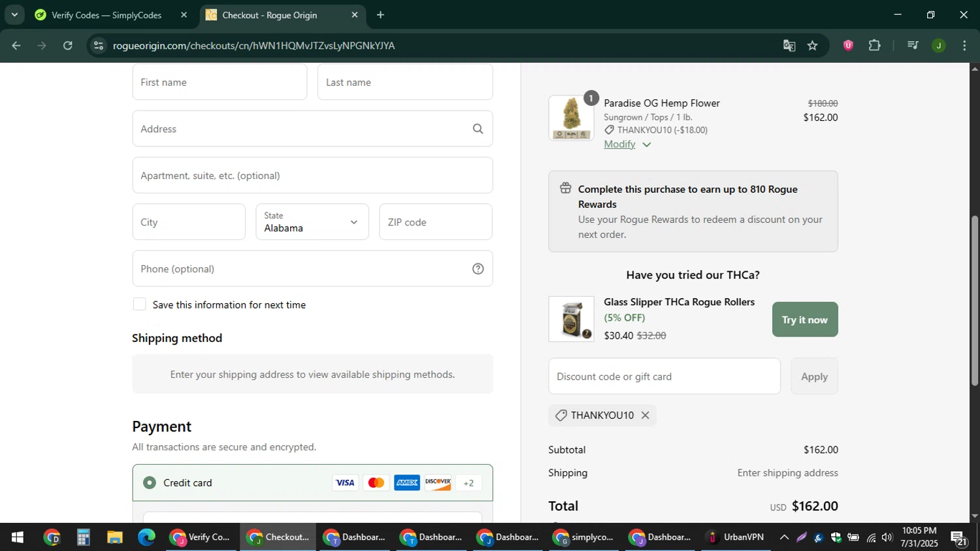The image size is (980, 551).
Task: Open UrbanVPN taskbar app
Action: click(x=736, y=537)
